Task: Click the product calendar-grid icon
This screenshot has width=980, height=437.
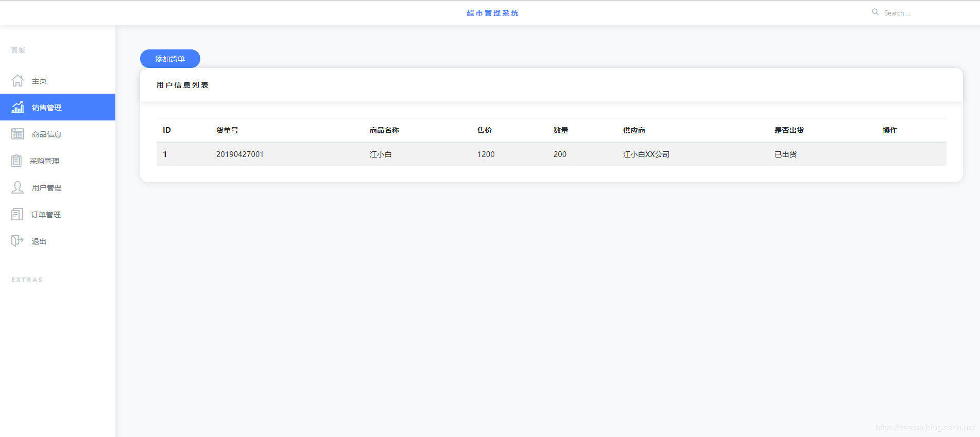Action: [x=18, y=134]
